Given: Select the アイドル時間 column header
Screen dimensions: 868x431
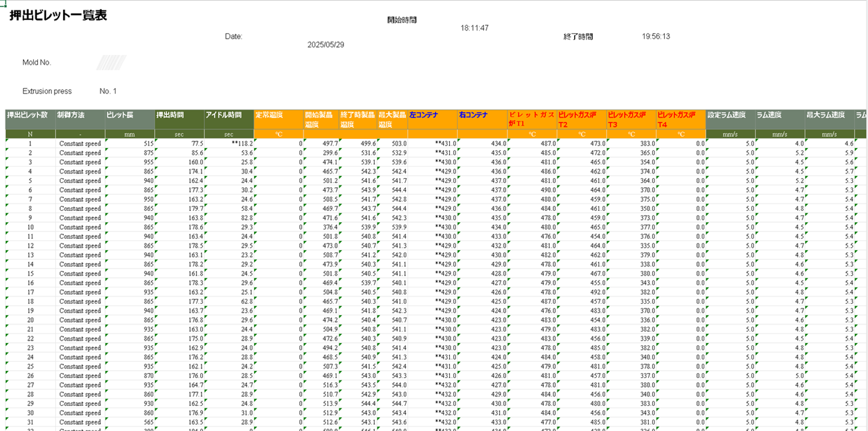Looking at the screenshot, I should point(228,119).
